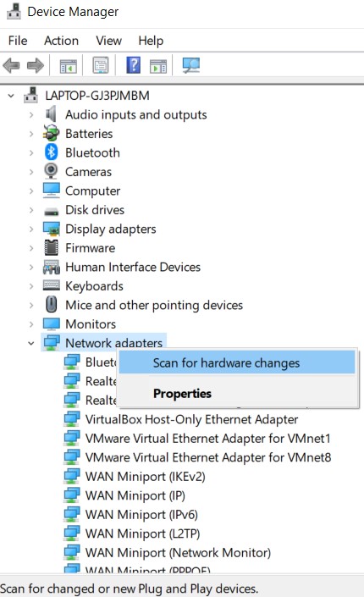
Task: Open the Properties toolbar icon
Action: coord(101,65)
